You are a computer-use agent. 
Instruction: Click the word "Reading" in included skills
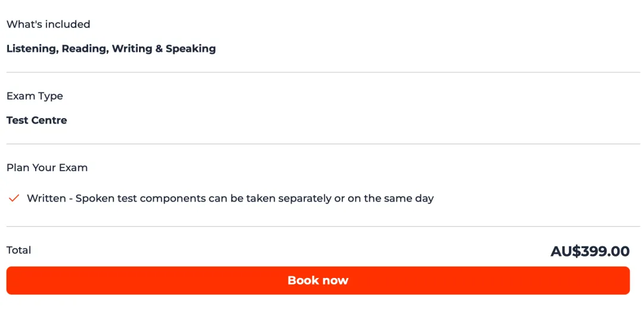click(84, 49)
